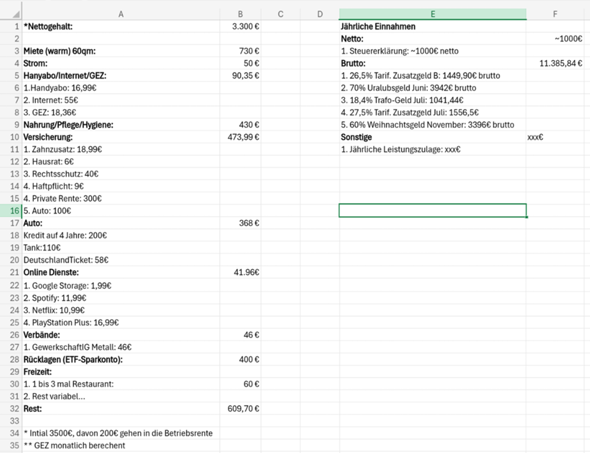The height and width of the screenshot is (453, 590).
Task: Click cell with value 3.300 €
Action: (240, 26)
